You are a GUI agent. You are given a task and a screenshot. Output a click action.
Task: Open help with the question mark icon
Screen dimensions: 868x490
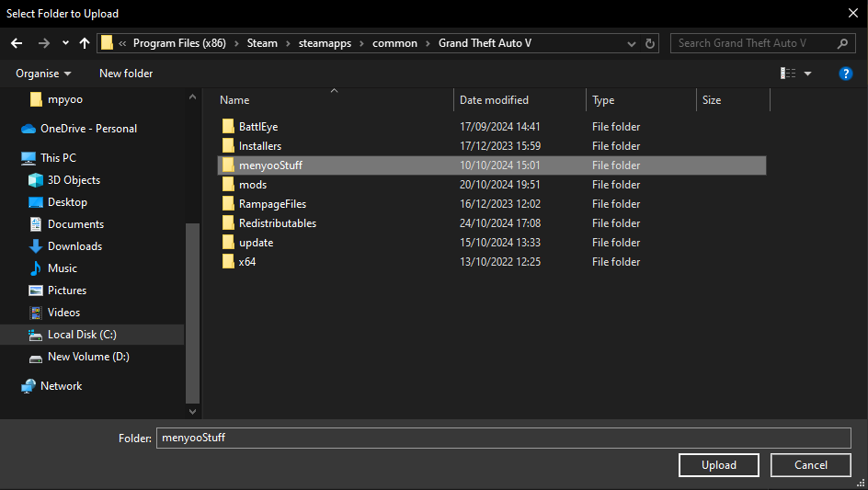[845, 73]
